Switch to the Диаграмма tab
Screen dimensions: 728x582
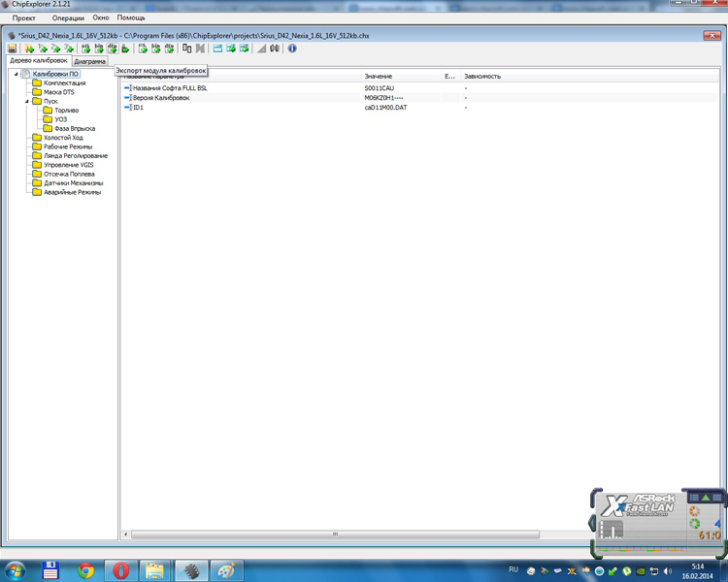coord(90,61)
